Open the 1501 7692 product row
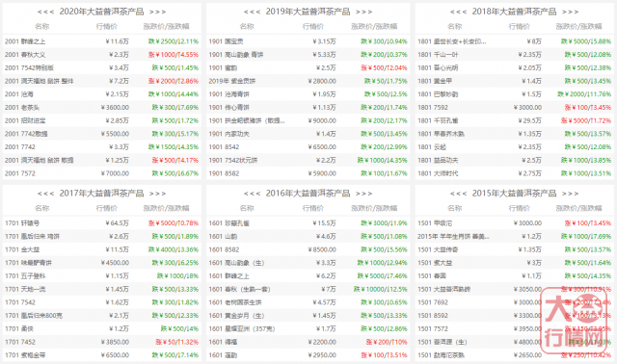Screen dimensions: 617x364 click(x=514, y=302)
